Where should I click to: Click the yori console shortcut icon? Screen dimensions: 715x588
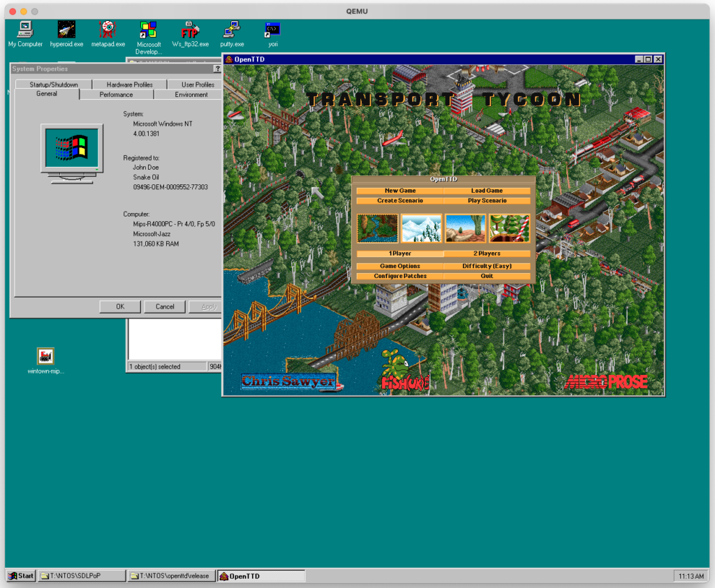272,30
